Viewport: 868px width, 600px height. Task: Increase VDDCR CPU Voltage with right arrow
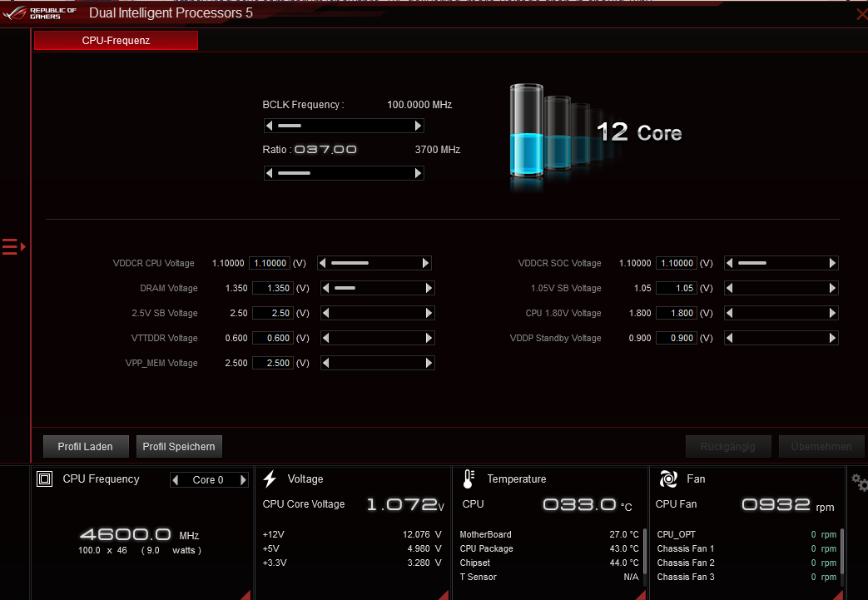click(x=426, y=263)
